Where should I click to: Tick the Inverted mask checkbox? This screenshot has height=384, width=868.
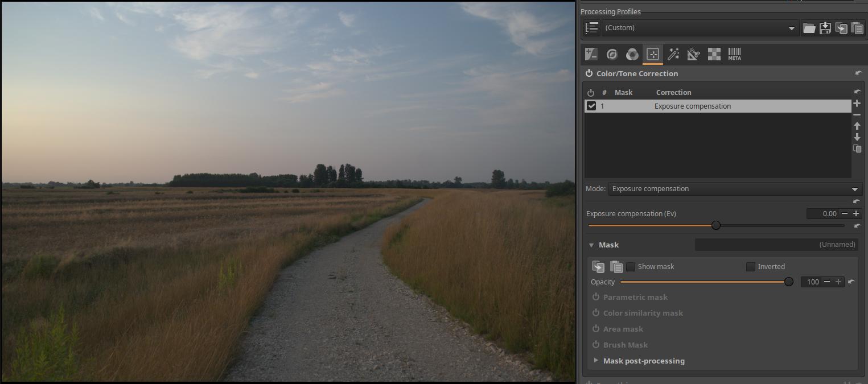pos(751,266)
